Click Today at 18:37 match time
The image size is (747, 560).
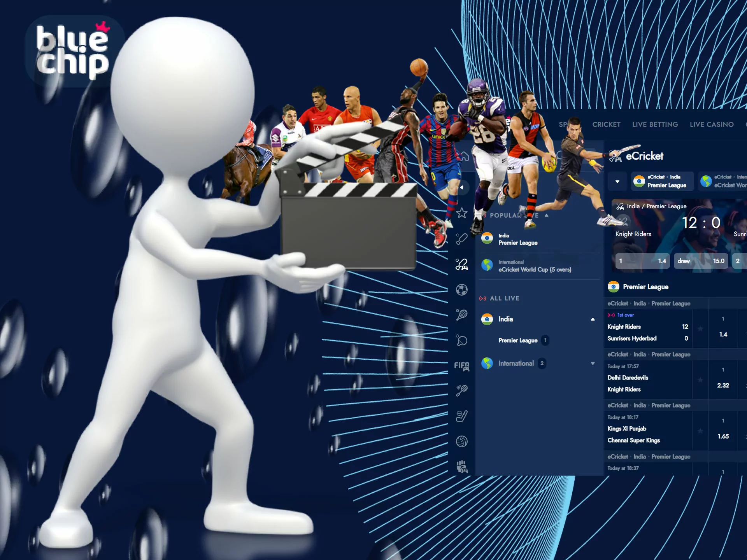click(x=623, y=468)
